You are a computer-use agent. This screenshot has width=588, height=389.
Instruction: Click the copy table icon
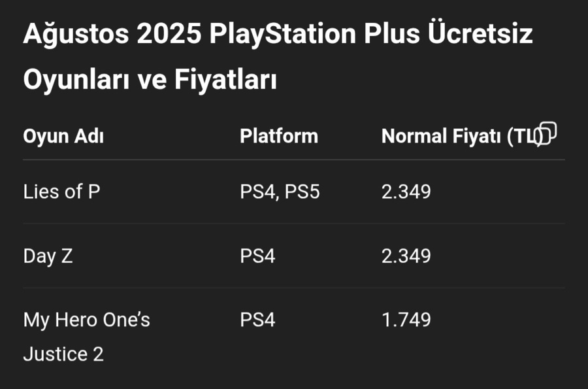point(547,133)
